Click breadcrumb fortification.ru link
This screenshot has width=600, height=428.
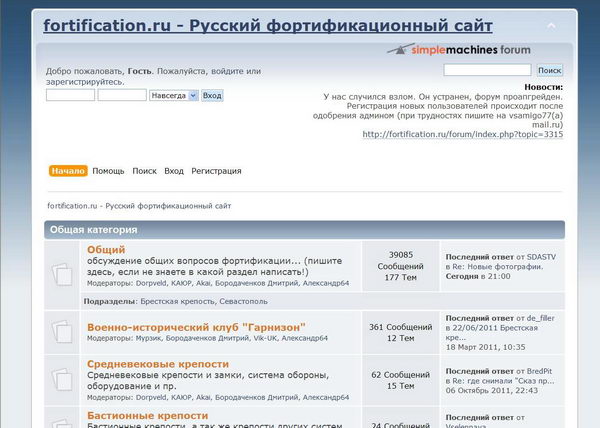point(139,206)
